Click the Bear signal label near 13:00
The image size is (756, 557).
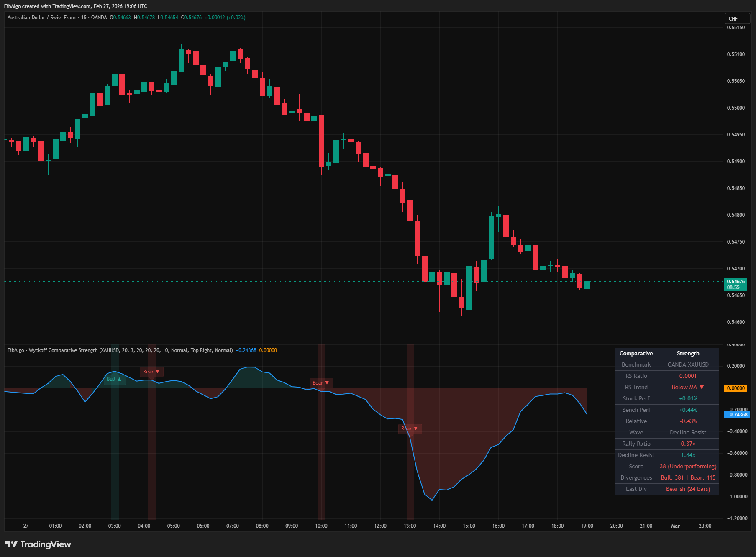409,429
